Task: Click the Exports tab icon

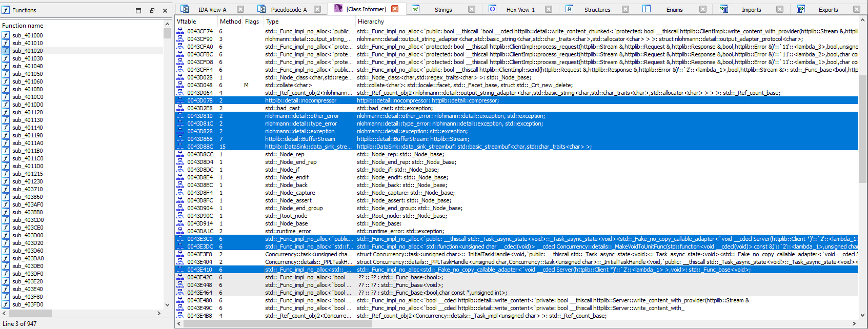Action: (x=800, y=9)
